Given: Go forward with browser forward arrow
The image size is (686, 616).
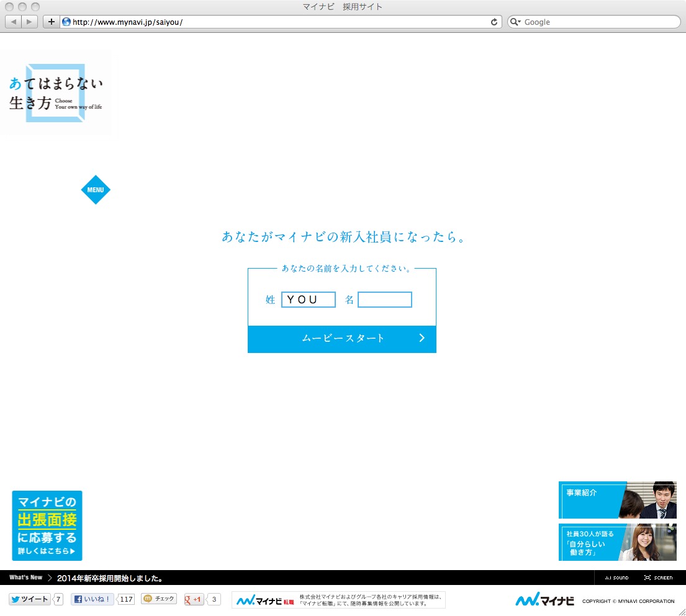Looking at the screenshot, I should [29, 22].
